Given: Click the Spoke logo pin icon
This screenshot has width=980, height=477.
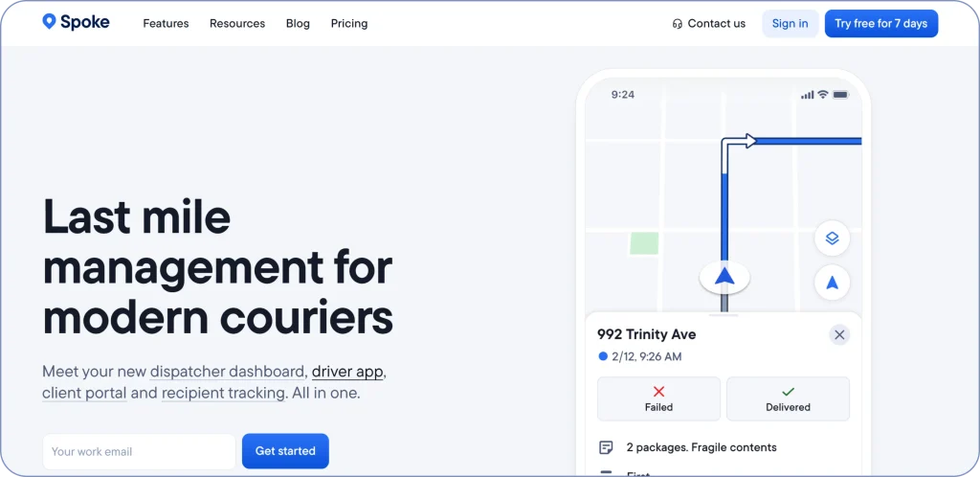Looking at the screenshot, I should coord(49,22).
